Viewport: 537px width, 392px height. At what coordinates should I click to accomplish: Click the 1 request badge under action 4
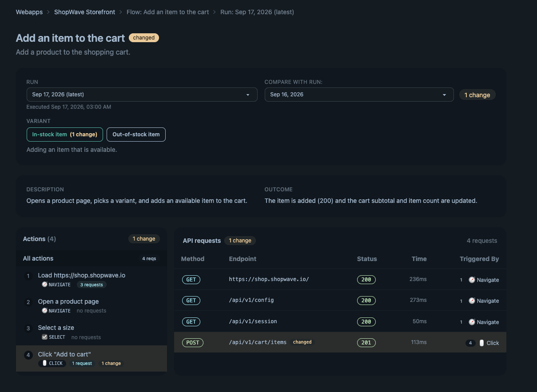coord(82,363)
